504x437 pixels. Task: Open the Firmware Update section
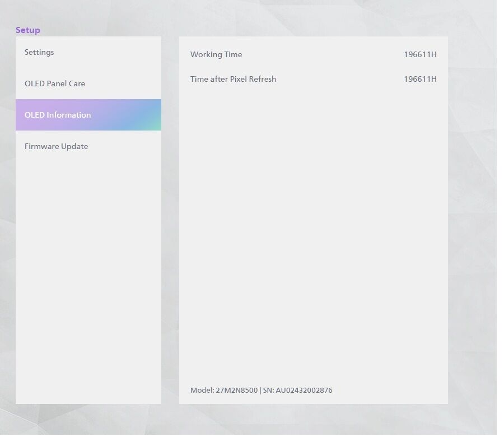pos(88,146)
